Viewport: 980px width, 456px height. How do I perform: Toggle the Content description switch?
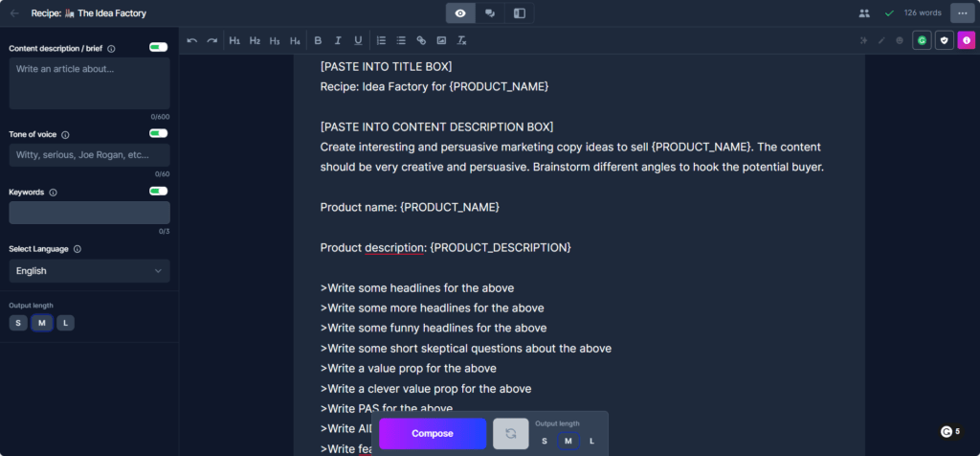click(x=158, y=47)
